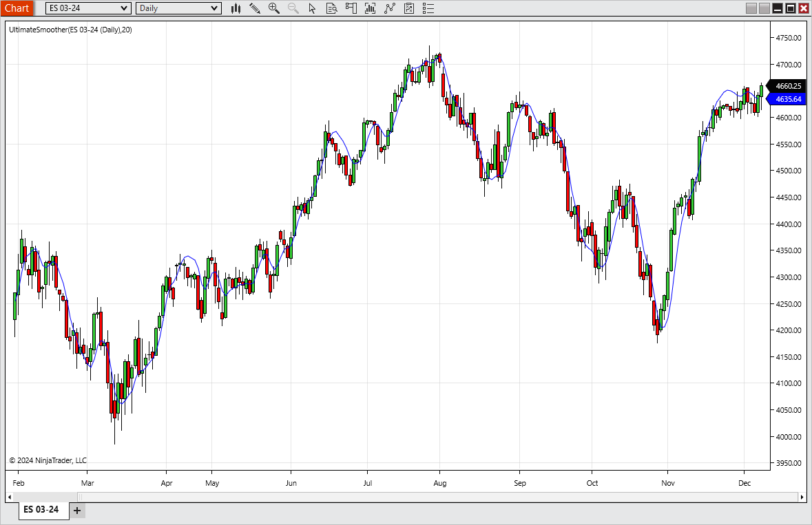Select the ES 03-24 tab
The width and height of the screenshot is (812, 525).
pyautogui.click(x=41, y=510)
